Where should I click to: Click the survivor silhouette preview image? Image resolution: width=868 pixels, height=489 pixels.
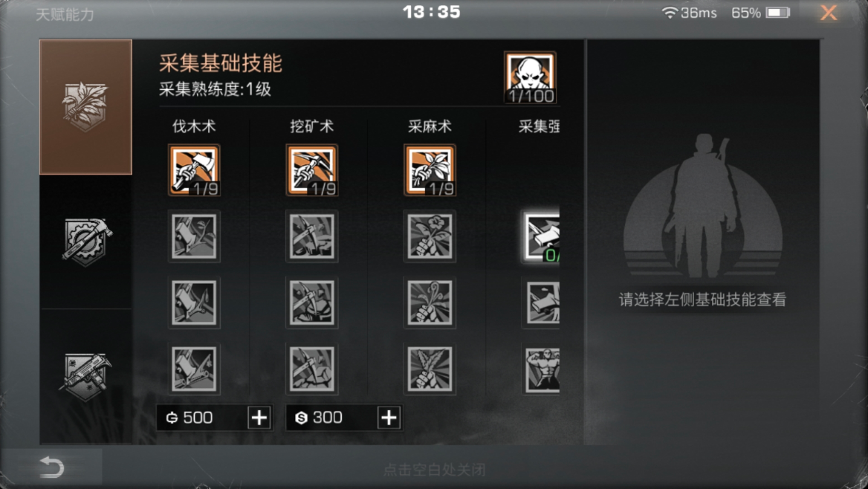point(702,206)
